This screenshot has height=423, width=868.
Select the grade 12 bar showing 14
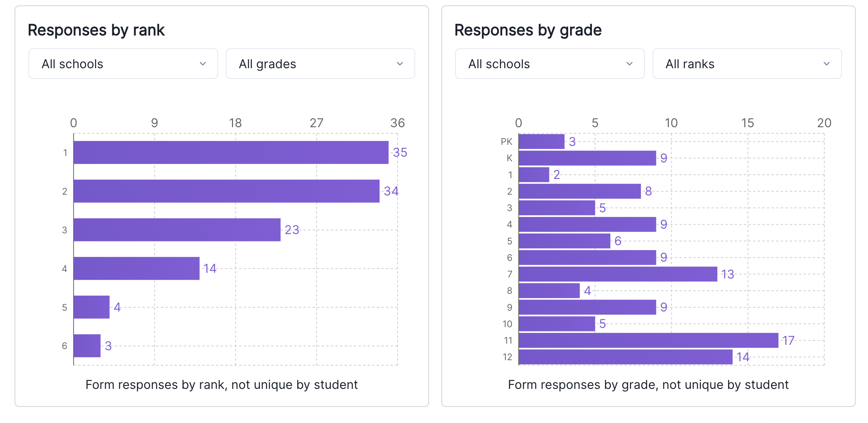[x=625, y=357]
